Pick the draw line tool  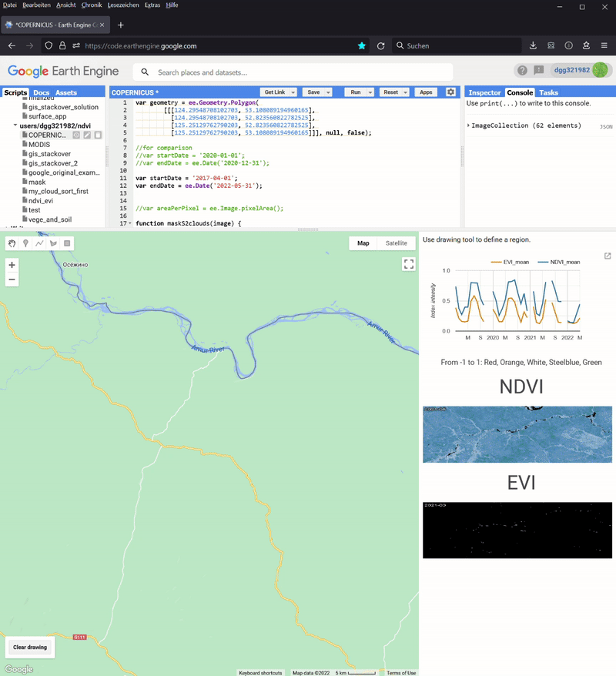point(39,243)
